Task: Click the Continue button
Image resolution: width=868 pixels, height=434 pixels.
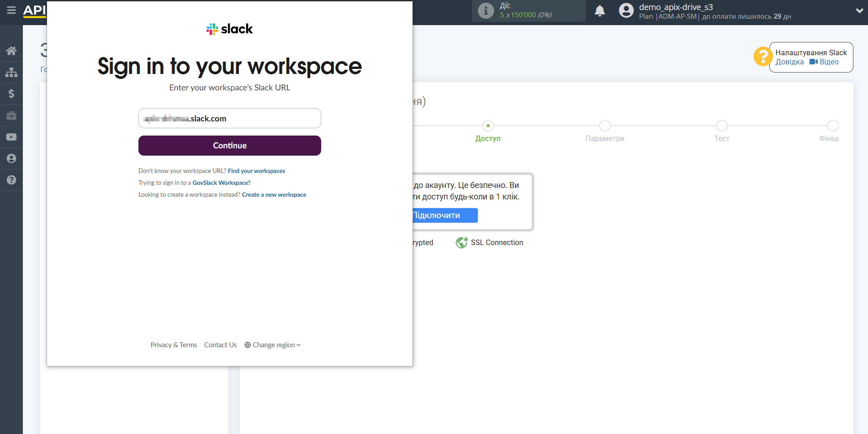Action: 230,146
